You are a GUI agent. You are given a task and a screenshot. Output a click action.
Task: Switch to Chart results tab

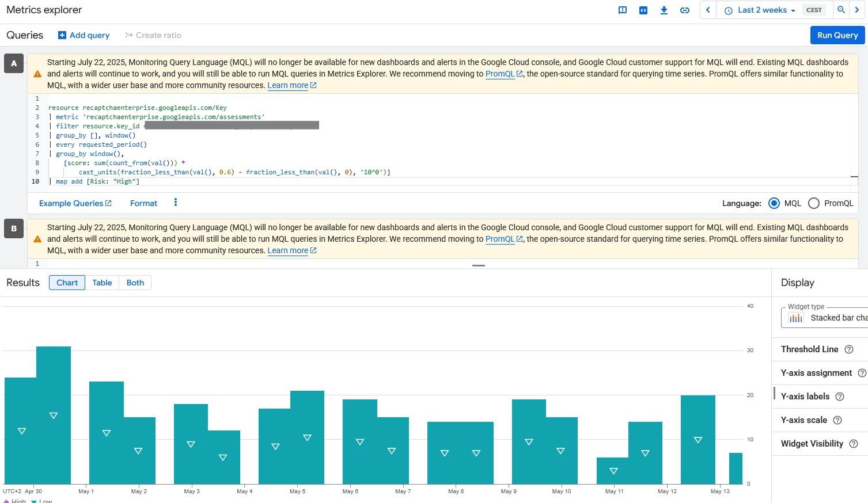(67, 283)
